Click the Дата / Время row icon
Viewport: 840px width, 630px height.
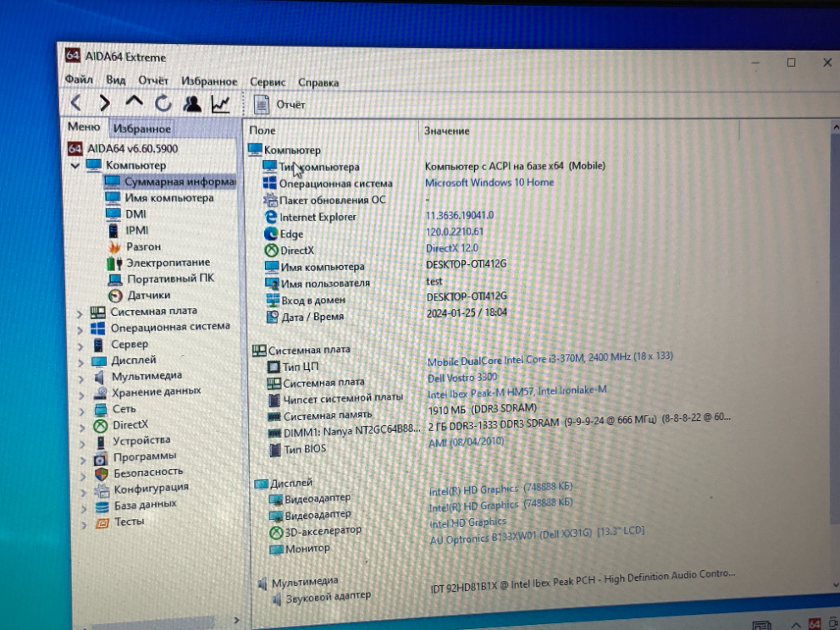[273, 317]
